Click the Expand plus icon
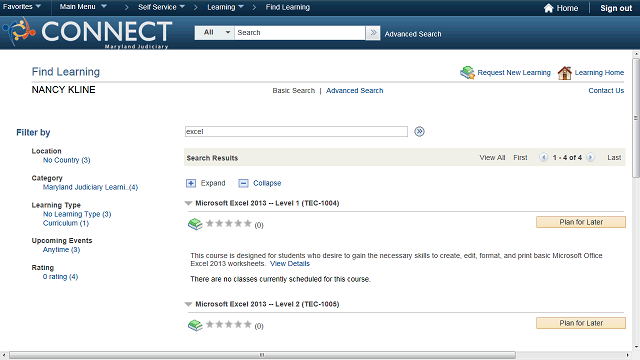Screen dimensions: 640x360 point(191,183)
